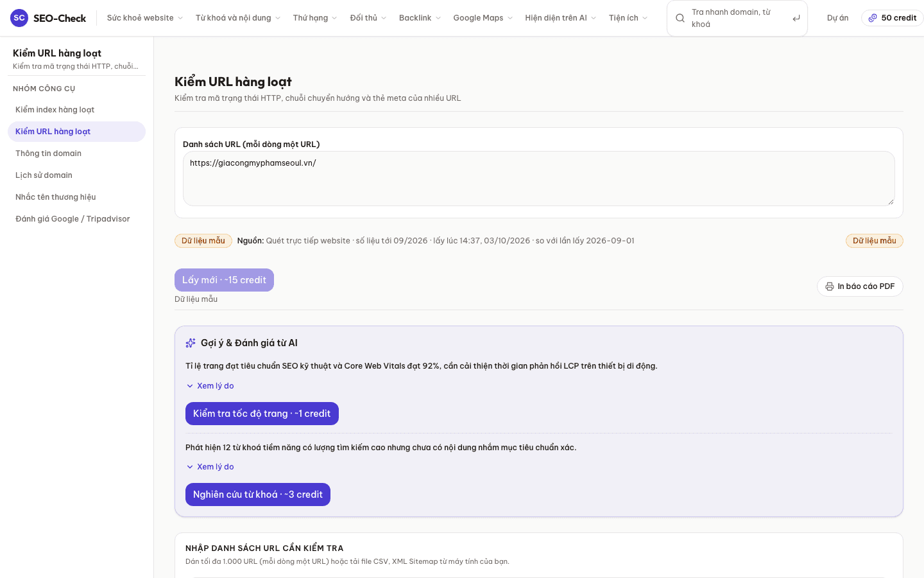Select Kiểm URL hàng loạt in sidebar

tap(77, 132)
